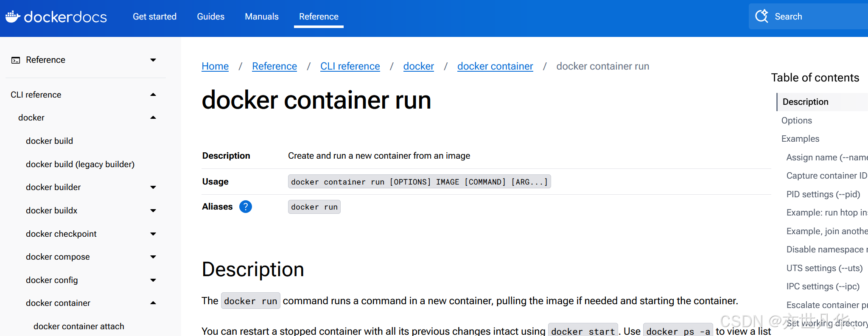The height and width of the screenshot is (336, 868).
Task: Select CLI reference sidebar label
Action: (x=36, y=95)
